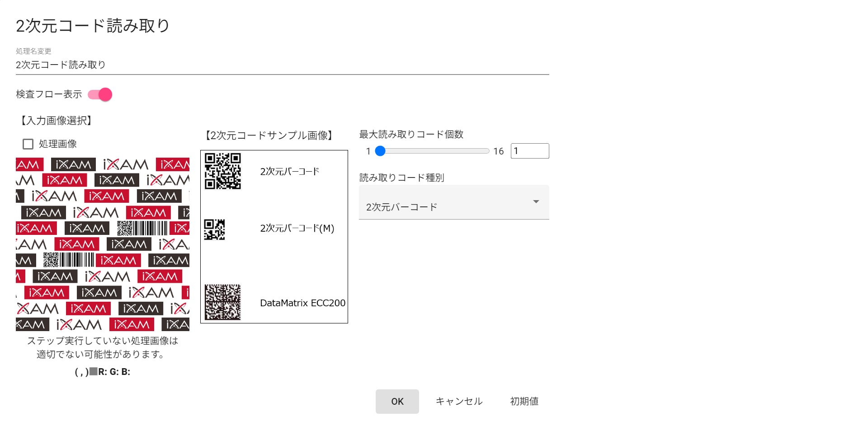Click the キャンセル button
Viewport: 868px width, 421px height.
pyautogui.click(x=459, y=402)
